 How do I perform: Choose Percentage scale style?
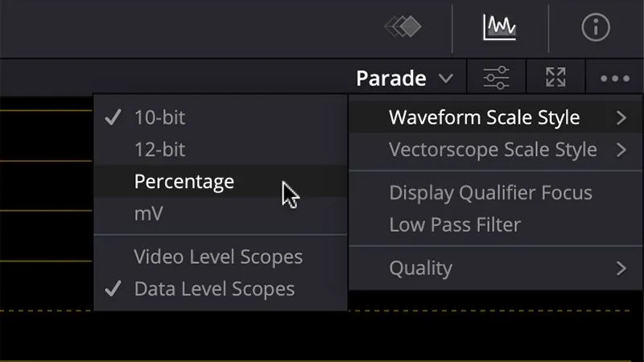coord(221,182)
